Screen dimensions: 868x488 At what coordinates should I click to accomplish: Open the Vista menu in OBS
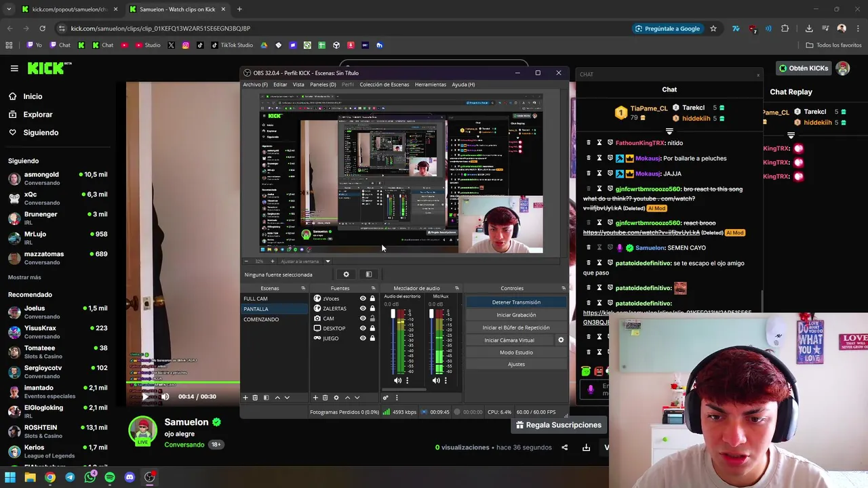(x=298, y=85)
